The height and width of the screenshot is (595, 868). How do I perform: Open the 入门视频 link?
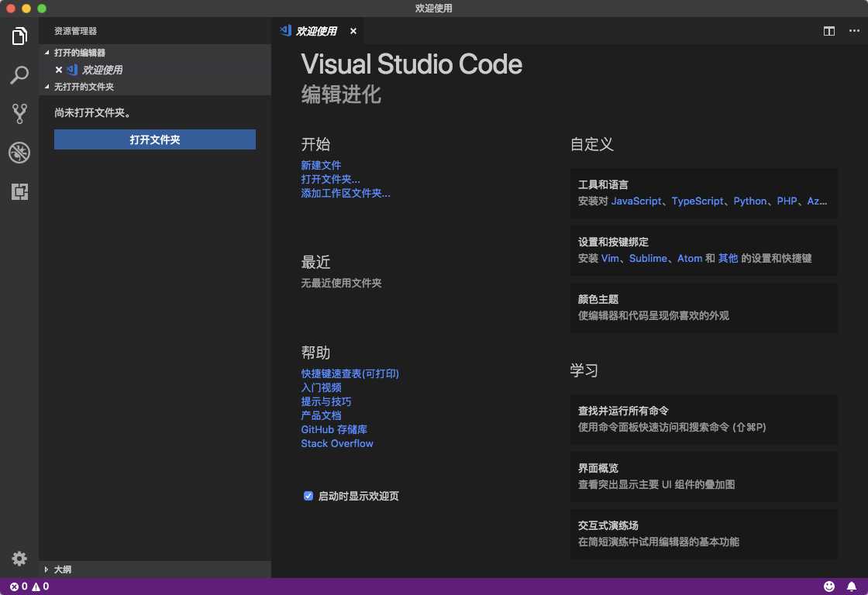[x=321, y=387]
